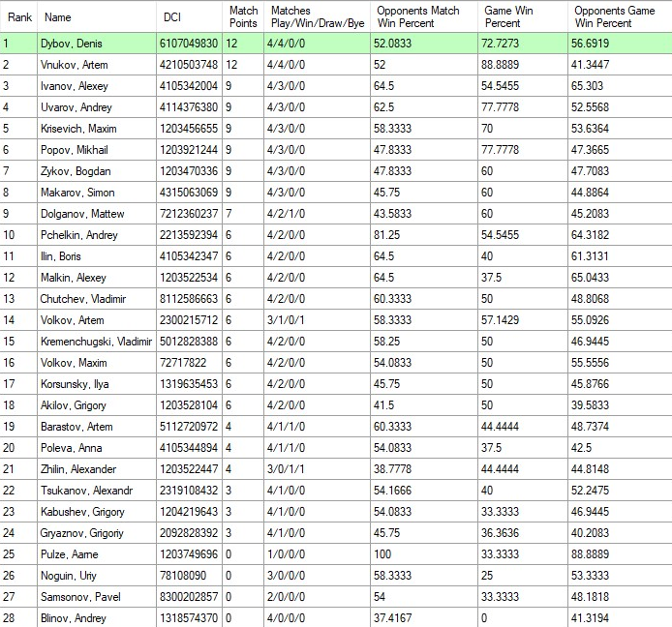Screen dimensions: 672x627
Task: Select Pchelkin, Andrey in the standings
Action: (78, 235)
